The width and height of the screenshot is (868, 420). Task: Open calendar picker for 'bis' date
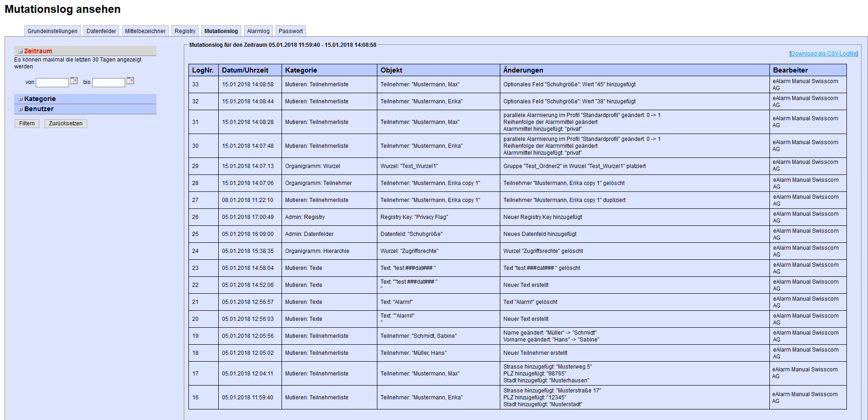(x=130, y=81)
